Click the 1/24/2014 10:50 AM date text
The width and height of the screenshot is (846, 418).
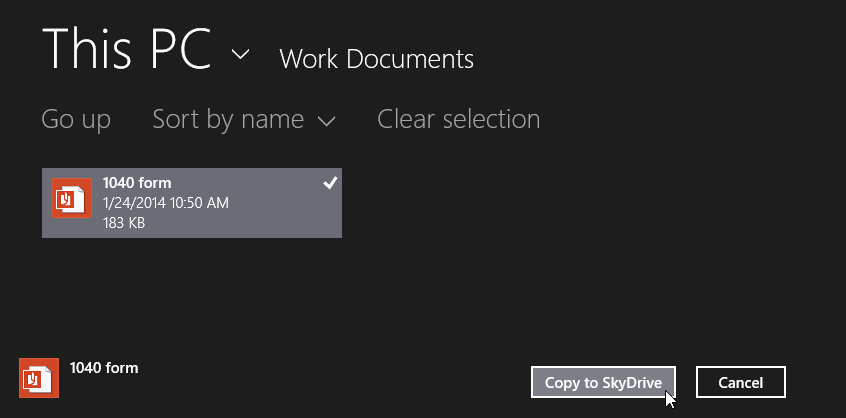166,203
